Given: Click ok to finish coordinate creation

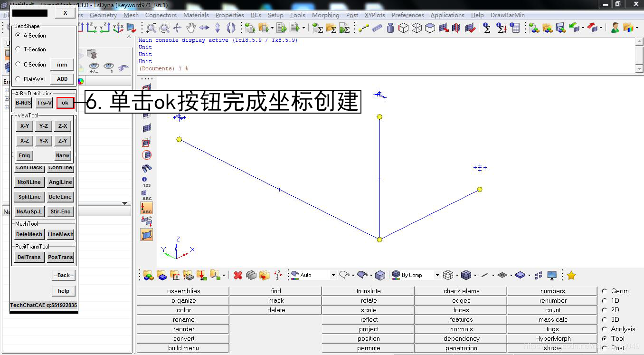Looking at the screenshot, I should point(65,103).
